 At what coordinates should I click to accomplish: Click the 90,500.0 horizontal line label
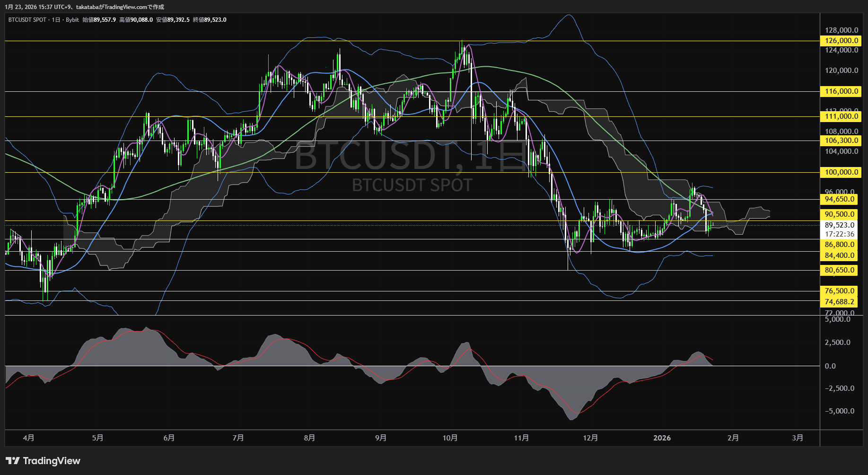(840, 214)
